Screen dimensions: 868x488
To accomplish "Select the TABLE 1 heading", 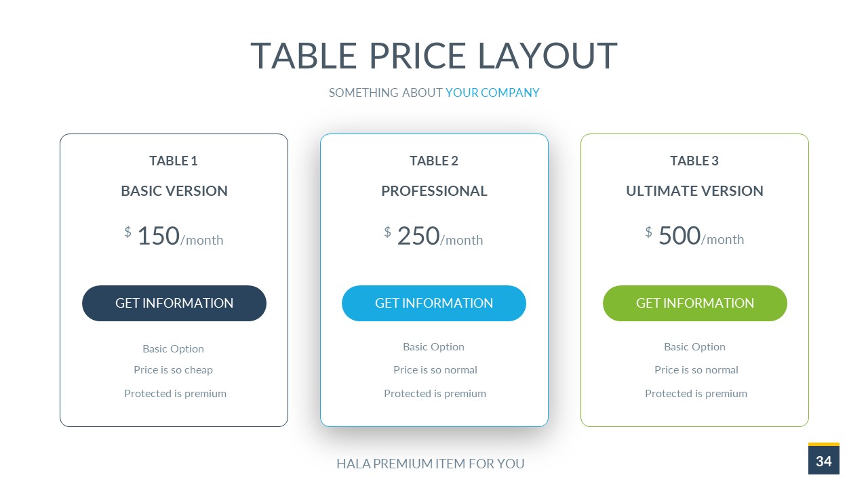I will click(x=174, y=161).
